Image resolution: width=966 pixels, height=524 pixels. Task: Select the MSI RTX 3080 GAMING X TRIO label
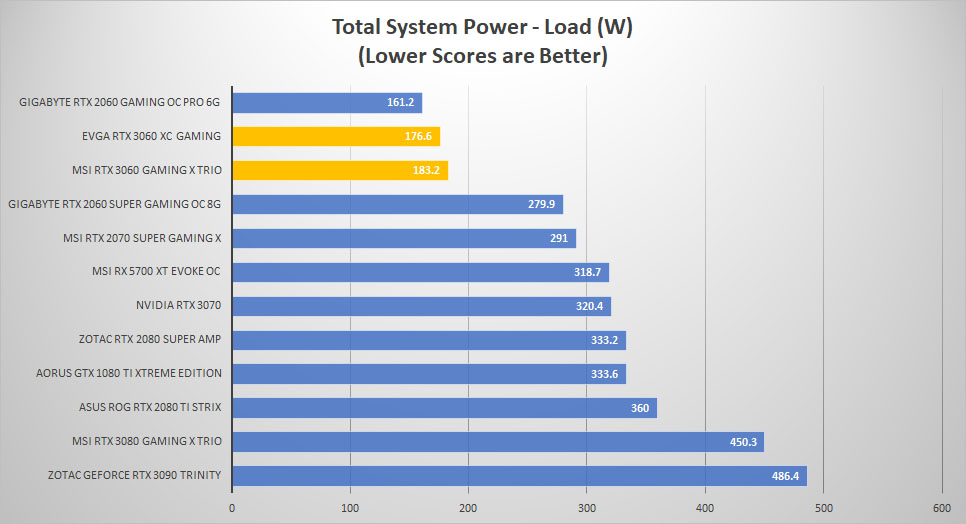pyautogui.click(x=147, y=441)
